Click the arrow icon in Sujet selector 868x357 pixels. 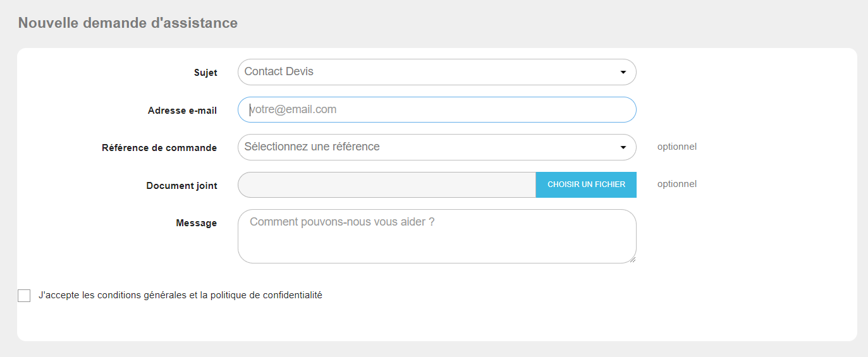tap(623, 73)
